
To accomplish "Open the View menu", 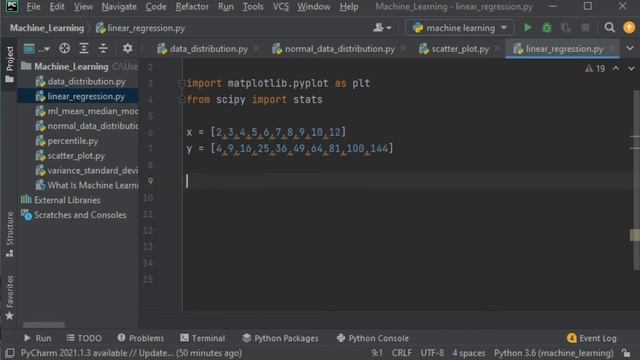I will (83, 7).
